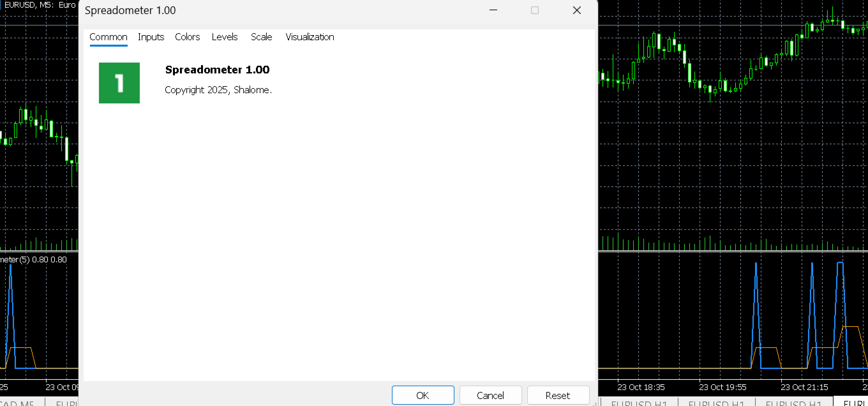Close the Spreadometer 1.00 dialog
The width and height of the screenshot is (868, 406).
(x=577, y=10)
